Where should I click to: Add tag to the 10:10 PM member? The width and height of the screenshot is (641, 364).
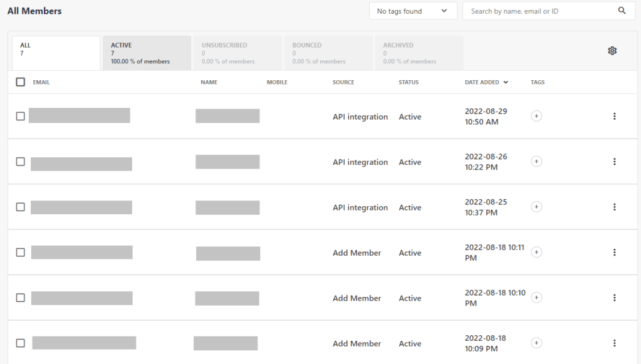[x=536, y=298]
